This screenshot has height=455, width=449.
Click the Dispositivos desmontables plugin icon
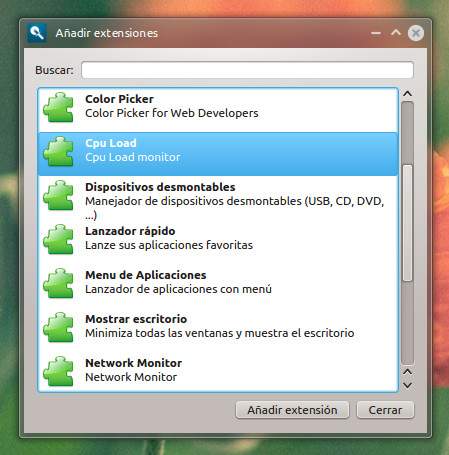pos(58,195)
